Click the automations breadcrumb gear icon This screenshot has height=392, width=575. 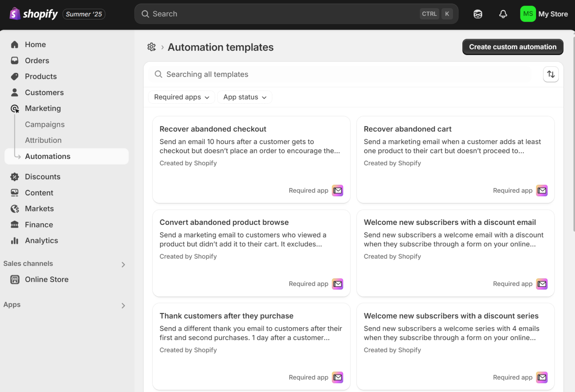[x=152, y=47]
